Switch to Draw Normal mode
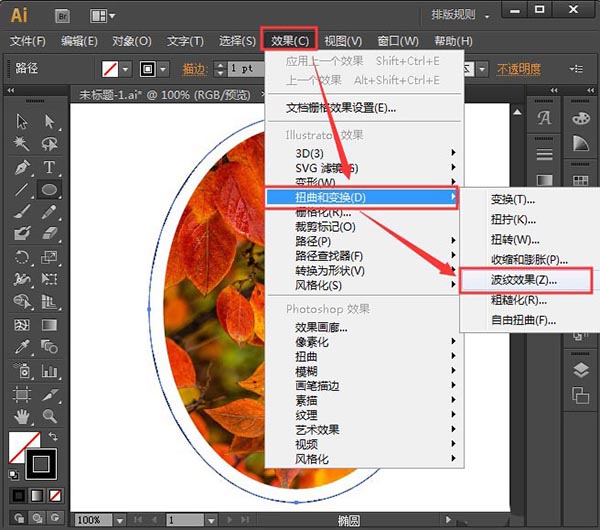 pos(19,519)
